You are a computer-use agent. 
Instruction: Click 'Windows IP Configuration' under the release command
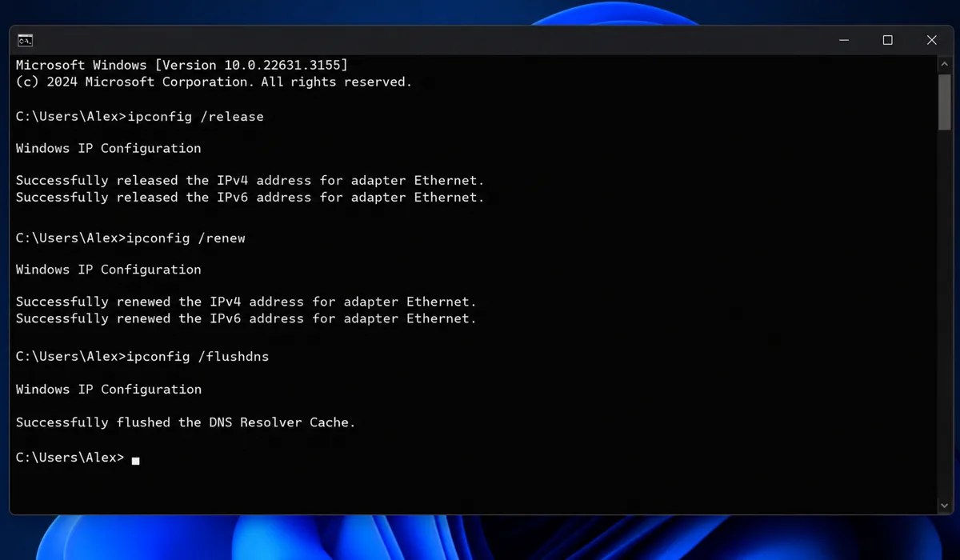[x=109, y=149]
